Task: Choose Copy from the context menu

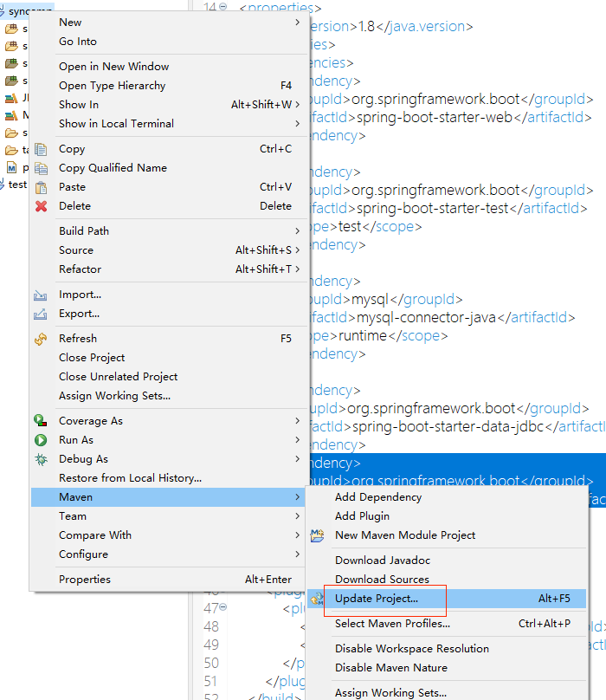Action: 168,149
